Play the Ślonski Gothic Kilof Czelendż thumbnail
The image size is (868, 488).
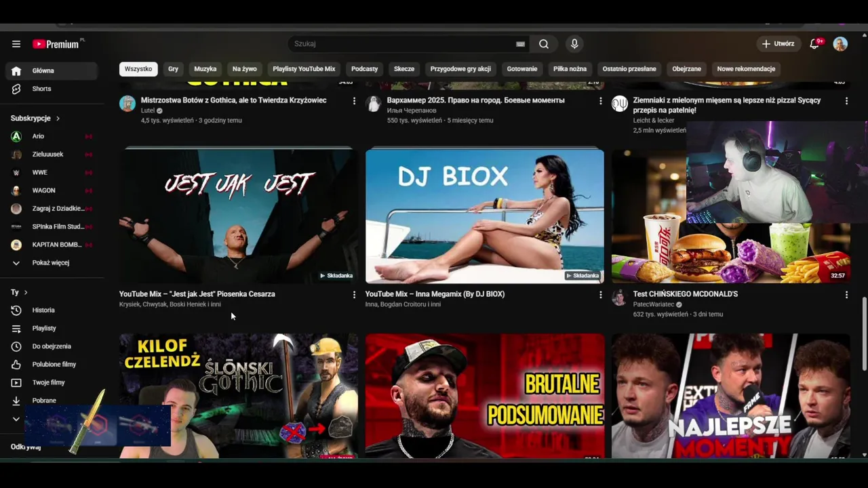[x=238, y=396]
